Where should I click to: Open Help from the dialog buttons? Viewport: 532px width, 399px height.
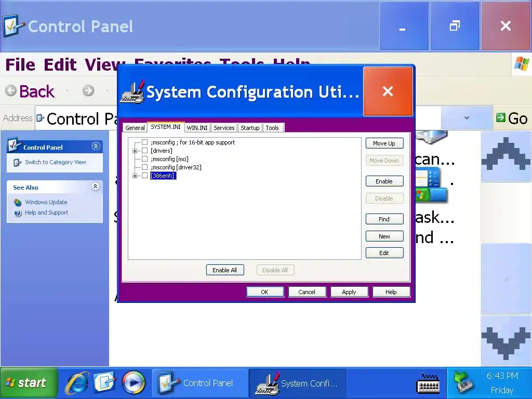click(391, 292)
